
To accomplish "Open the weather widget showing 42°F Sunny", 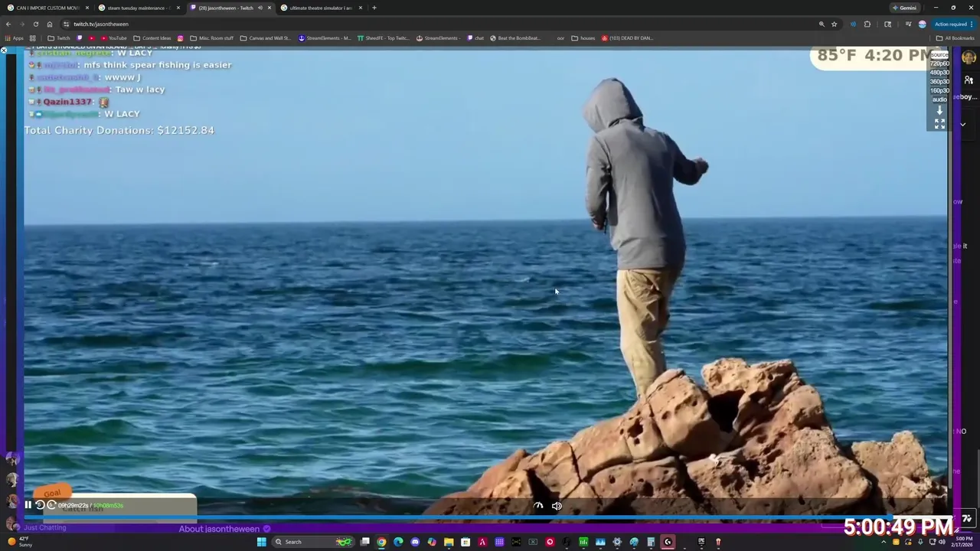I will pyautogui.click(x=18, y=542).
